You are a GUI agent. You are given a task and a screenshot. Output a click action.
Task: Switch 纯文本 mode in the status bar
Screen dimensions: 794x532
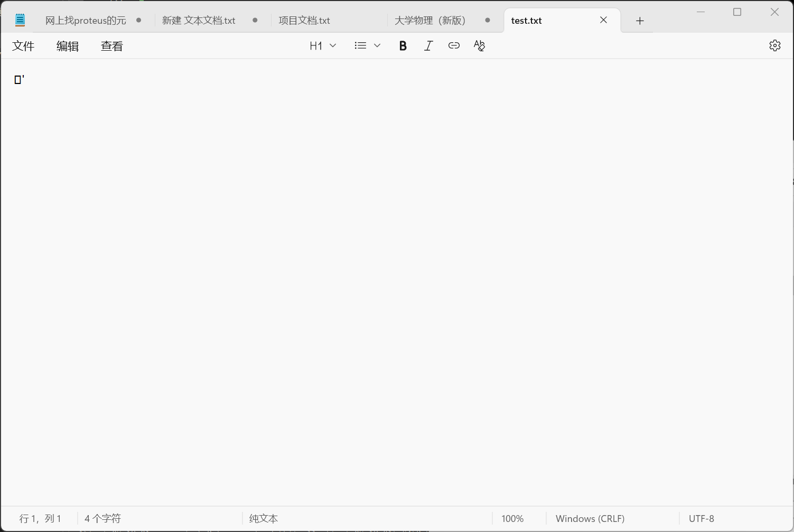point(263,518)
